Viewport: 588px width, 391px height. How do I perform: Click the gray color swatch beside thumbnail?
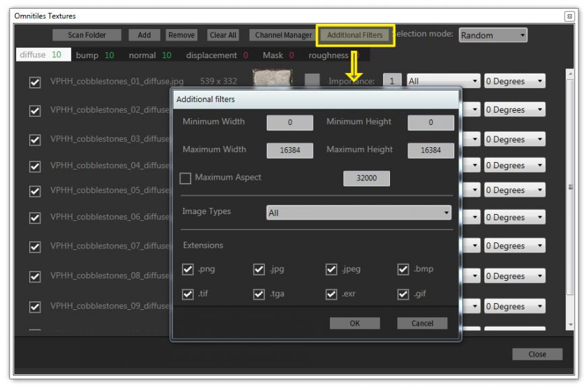(312, 80)
